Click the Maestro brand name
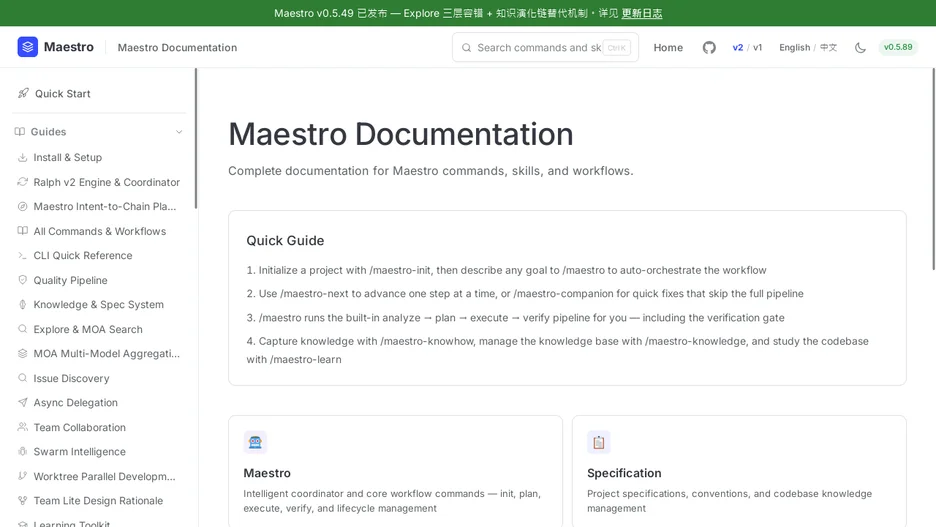This screenshot has height=527, width=936. tap(69, 47)
